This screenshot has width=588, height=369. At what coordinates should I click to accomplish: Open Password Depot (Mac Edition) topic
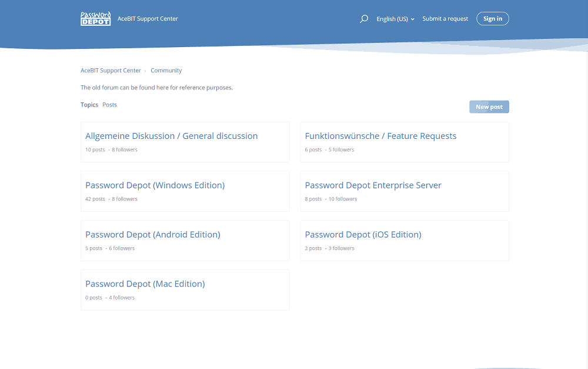click(145, 284)
